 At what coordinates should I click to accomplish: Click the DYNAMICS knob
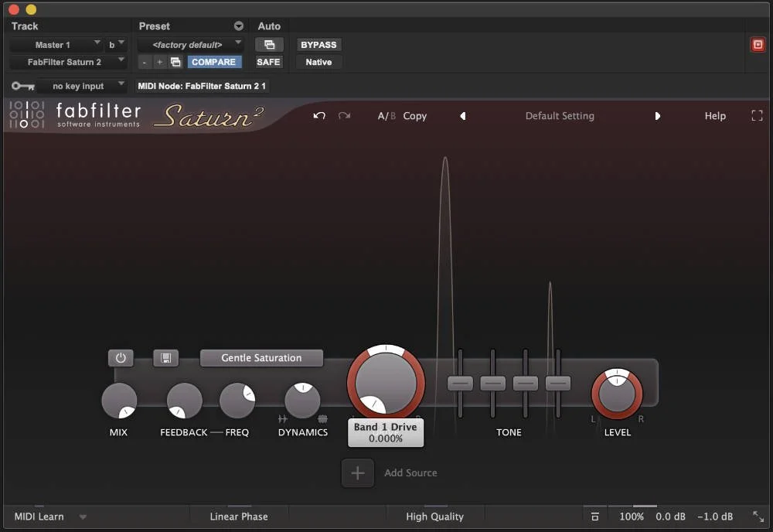(303, 401)
